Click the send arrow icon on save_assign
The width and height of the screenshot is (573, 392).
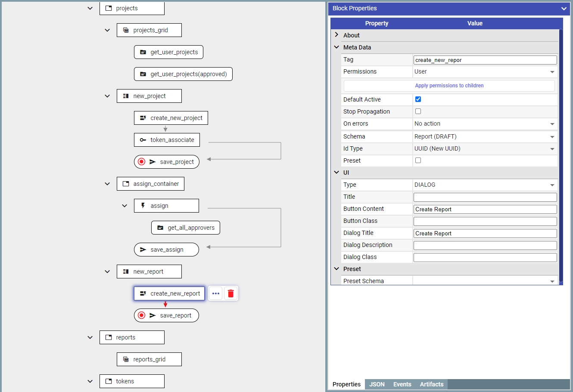pyautogui.click(x=143, y=250)
